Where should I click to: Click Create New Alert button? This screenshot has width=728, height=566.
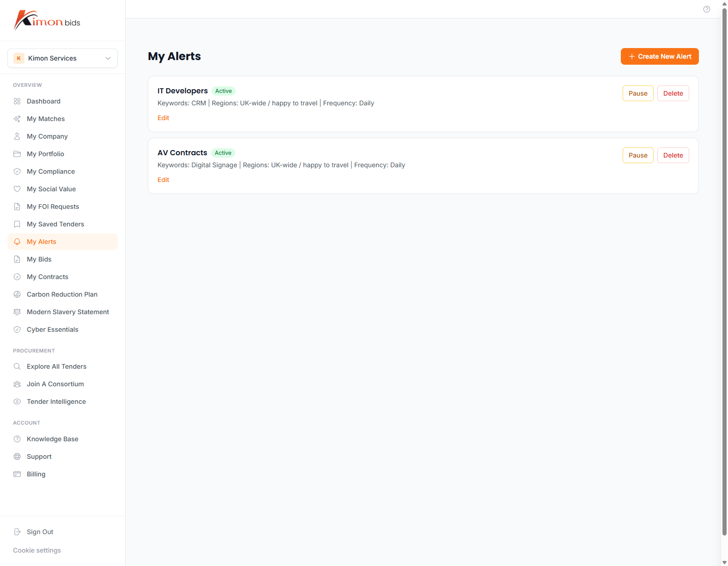(x=660, y=56)
